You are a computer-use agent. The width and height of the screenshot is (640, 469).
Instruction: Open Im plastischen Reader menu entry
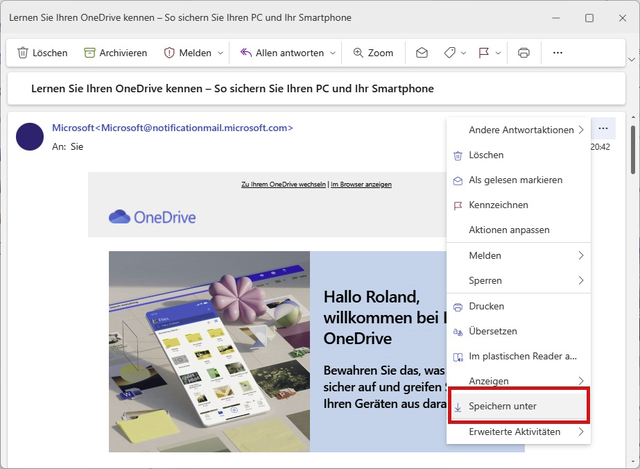(x=519, y=356)
